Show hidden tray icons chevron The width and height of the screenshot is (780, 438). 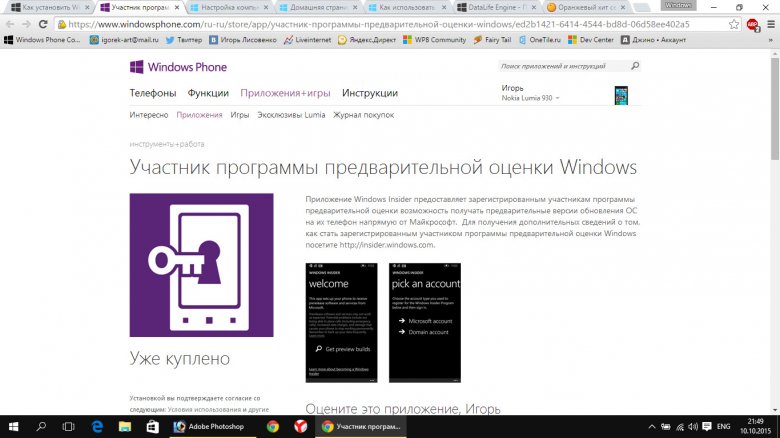tap(652, 427)
